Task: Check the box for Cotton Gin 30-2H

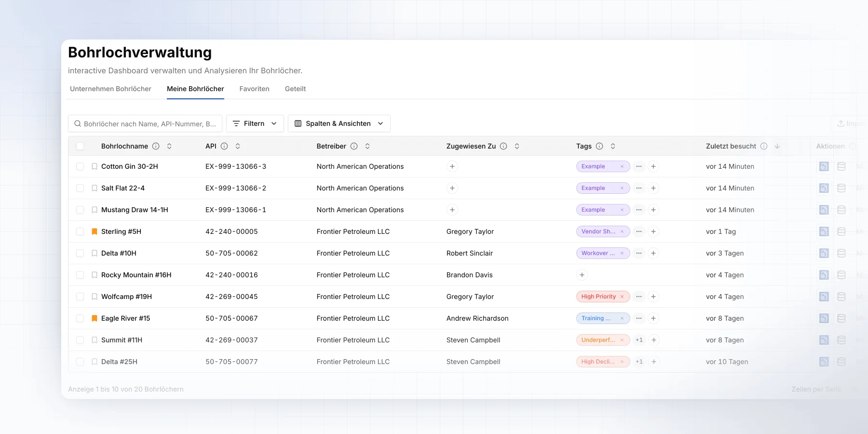Action: 80,166
